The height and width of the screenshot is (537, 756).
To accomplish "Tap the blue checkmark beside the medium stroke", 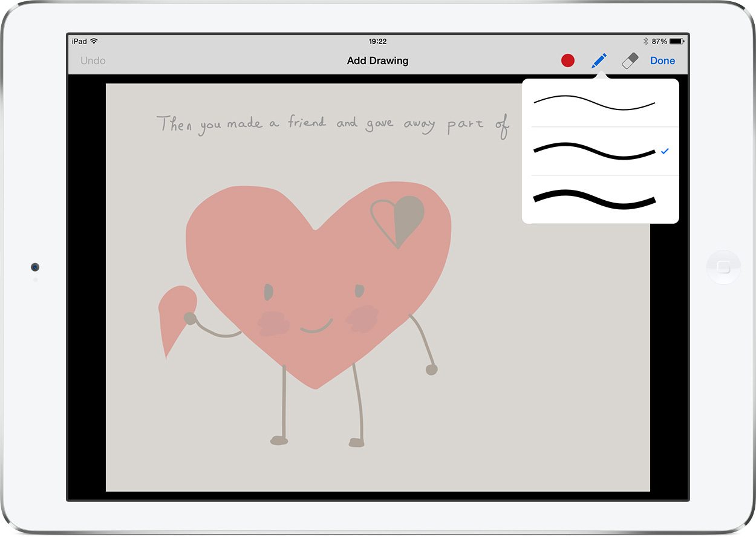I will click(665, 151).
